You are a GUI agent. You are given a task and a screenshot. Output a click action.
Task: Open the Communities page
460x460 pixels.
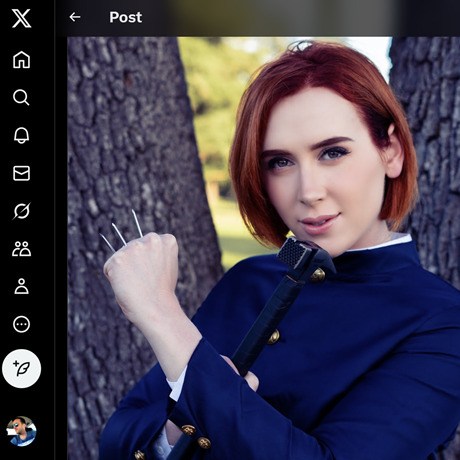[22, 249]
